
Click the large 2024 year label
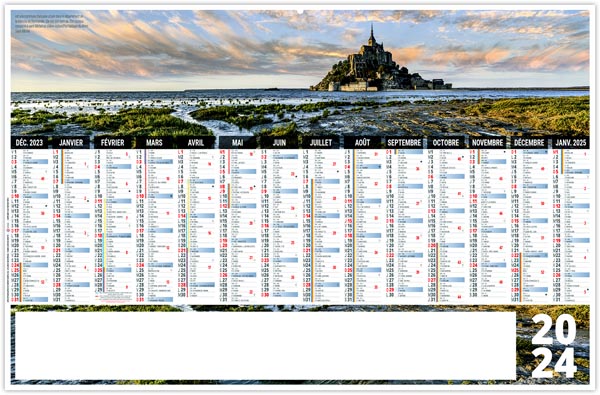554,346
